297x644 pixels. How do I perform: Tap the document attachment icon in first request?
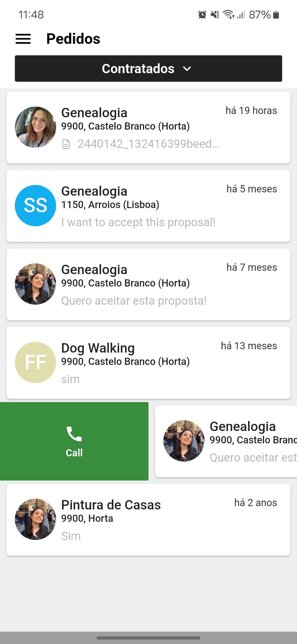[x=66, y=144]
